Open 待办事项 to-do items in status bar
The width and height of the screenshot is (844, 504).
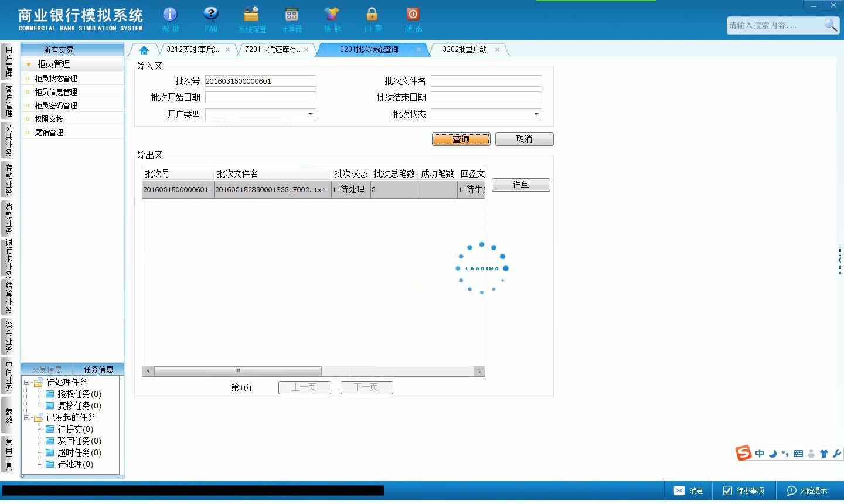tap(744, 491)
